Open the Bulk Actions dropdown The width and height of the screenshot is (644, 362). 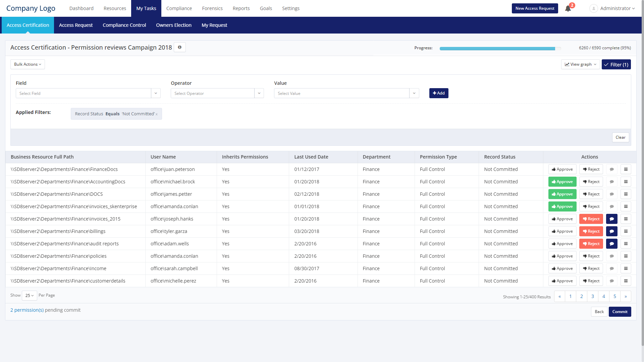coord(28,64)
